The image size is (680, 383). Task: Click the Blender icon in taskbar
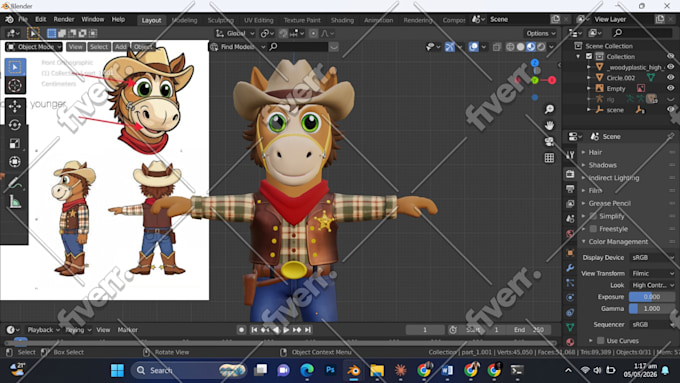click(x=354, y=370)
